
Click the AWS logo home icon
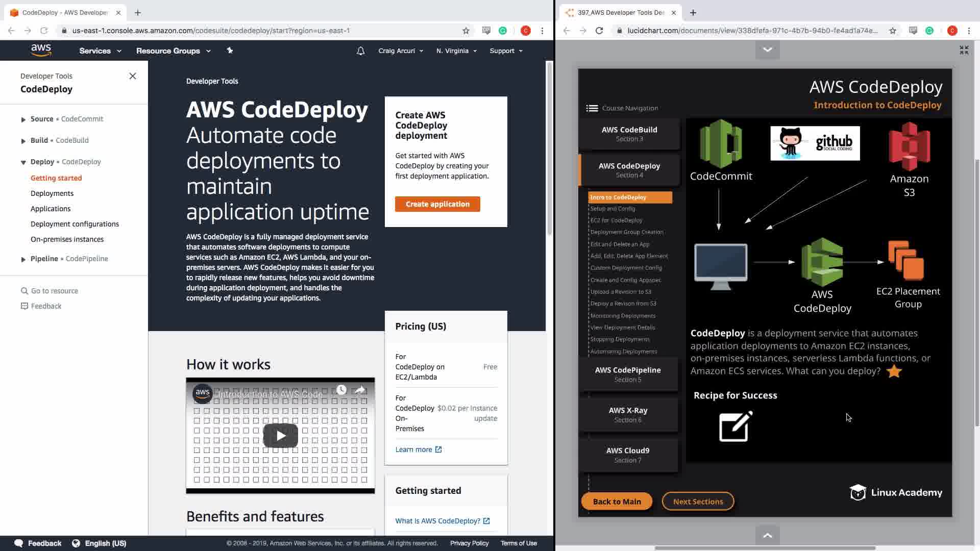click(x=41, y=50)
